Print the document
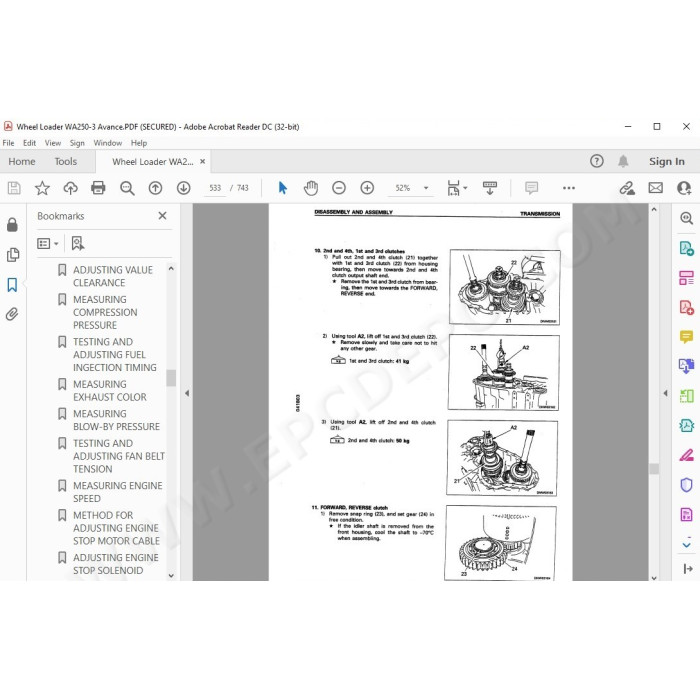The height and width of the screenshot is (700, 700). [98, 188]
